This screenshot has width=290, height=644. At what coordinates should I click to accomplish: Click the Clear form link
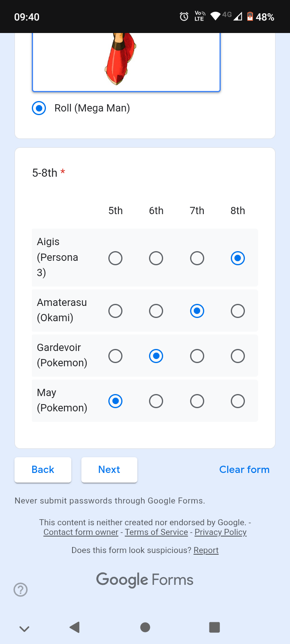point(244,470)
